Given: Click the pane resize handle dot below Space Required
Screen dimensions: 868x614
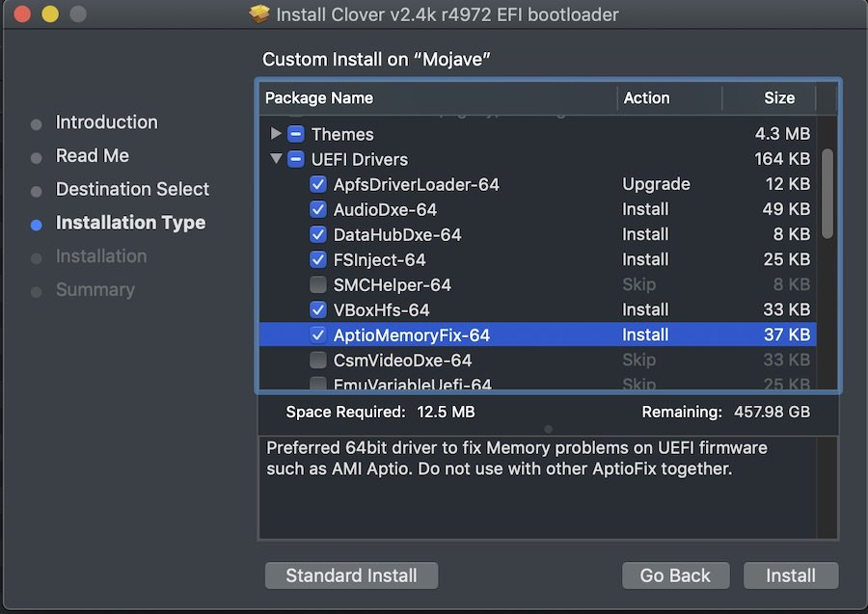Looking at the screenshot, I should pyautogui.click(x=548, y=429).
